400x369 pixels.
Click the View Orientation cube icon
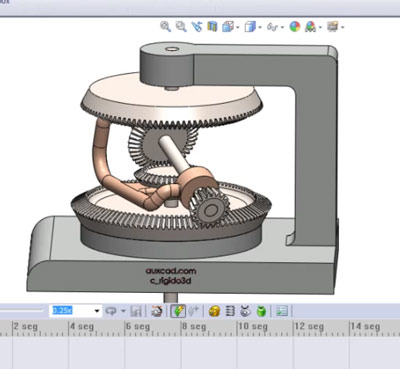[x=228, y=26]
